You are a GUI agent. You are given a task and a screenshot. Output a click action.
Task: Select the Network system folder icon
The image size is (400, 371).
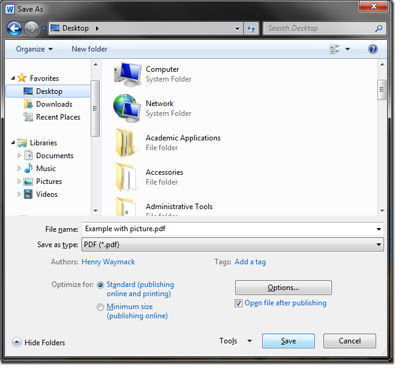[127, 108]
